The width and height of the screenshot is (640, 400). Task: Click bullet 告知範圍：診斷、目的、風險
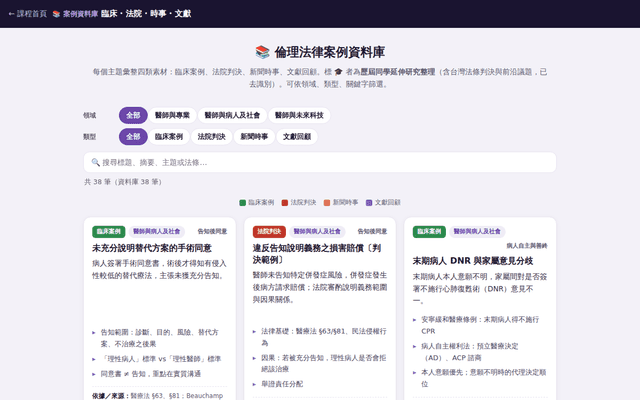(159, 338)
